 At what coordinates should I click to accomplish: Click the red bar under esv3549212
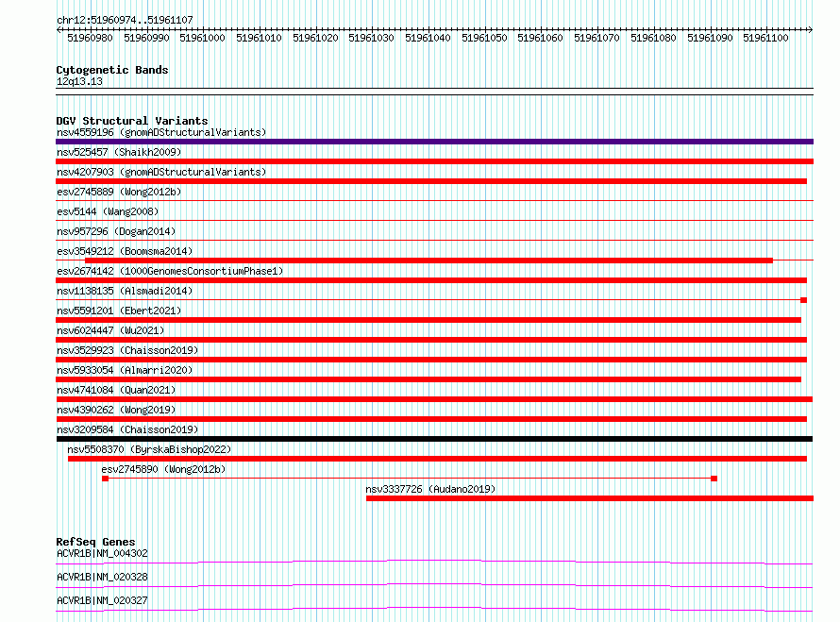click(x=428, y=261)
